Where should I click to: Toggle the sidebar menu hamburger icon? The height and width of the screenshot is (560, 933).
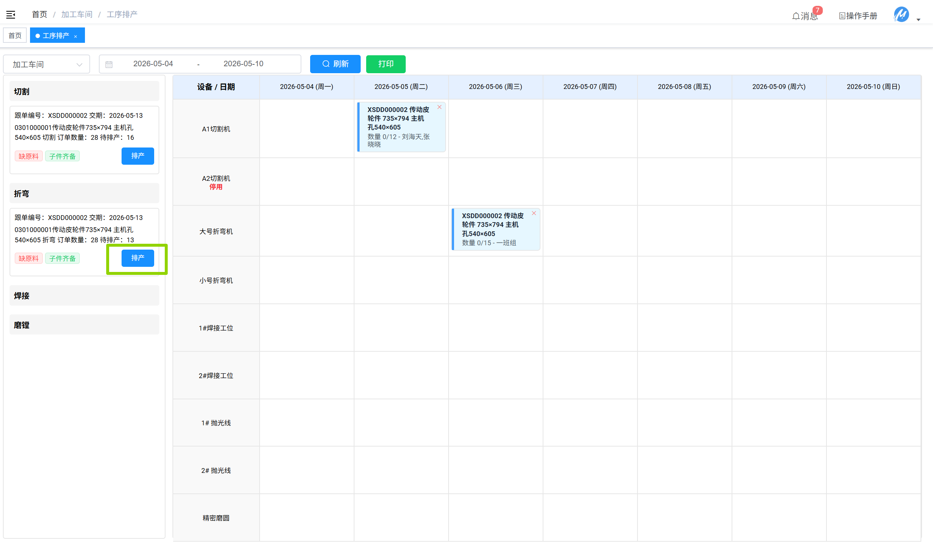click(11, 15)
